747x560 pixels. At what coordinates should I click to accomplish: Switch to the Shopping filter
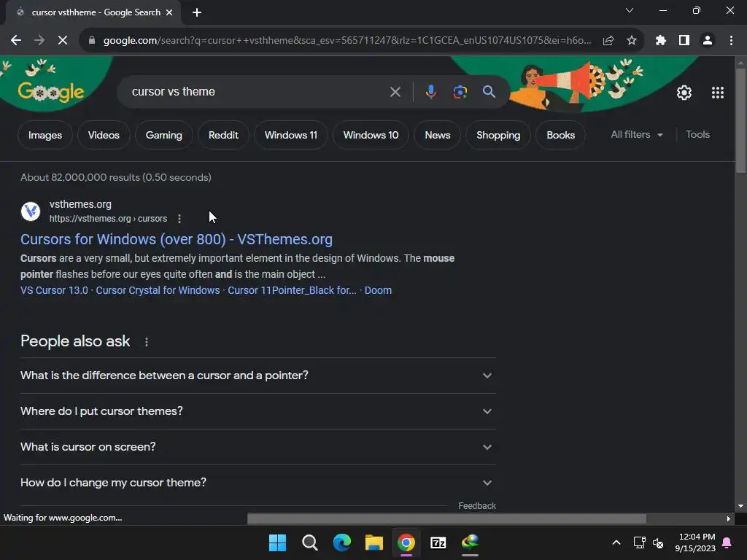[498, 135]
